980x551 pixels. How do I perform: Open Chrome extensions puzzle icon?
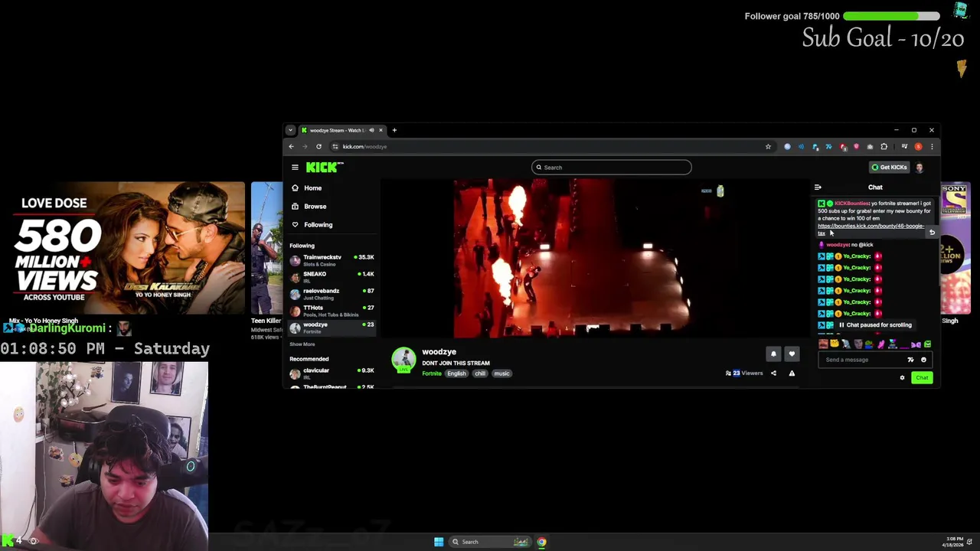884,147
